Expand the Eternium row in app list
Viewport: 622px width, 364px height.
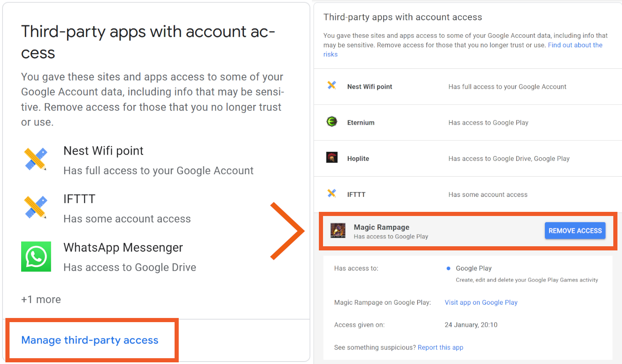(468, 123)
